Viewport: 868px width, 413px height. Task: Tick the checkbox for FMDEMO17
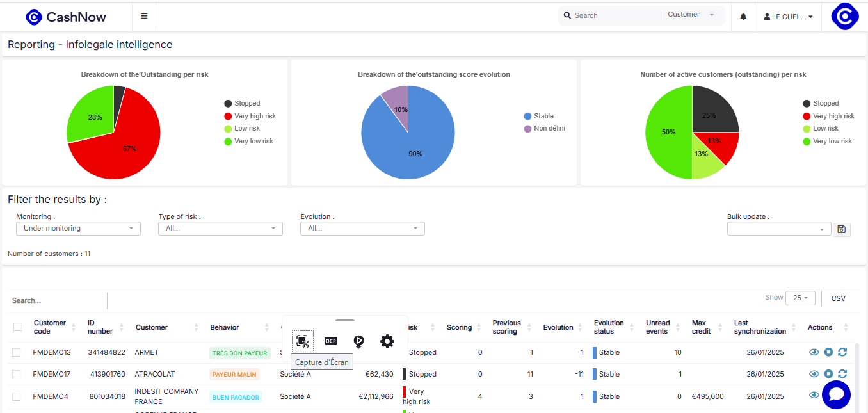tap(16, 374)
